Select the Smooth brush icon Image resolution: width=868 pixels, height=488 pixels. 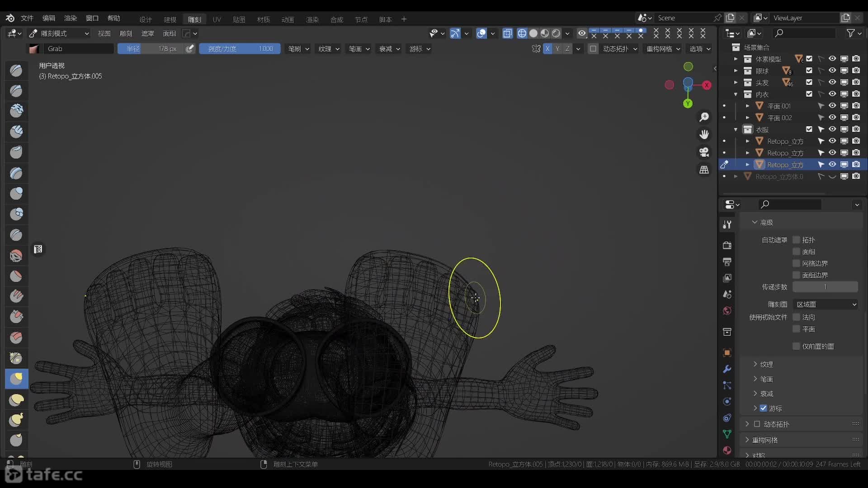[16, 256]
